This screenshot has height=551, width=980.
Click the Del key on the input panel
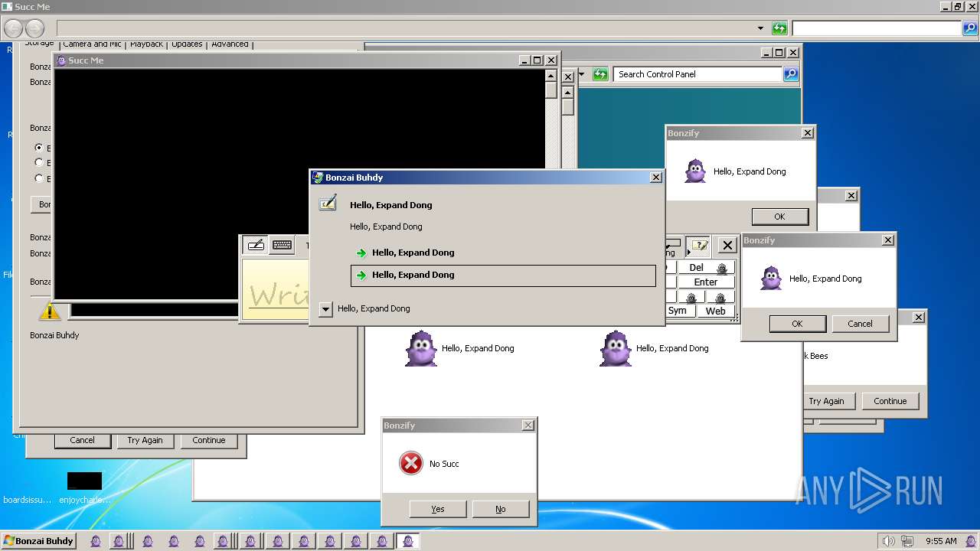[706, 267]
